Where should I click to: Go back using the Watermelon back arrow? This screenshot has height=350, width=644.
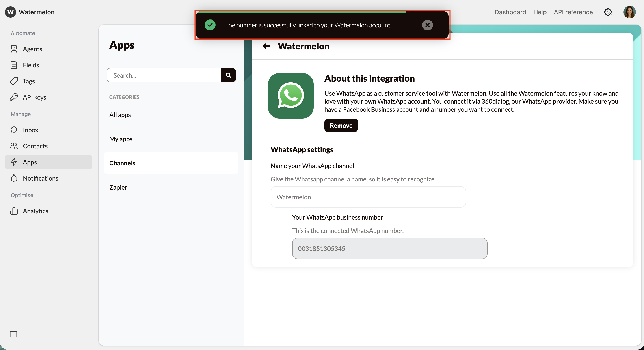tap(266, 46)
